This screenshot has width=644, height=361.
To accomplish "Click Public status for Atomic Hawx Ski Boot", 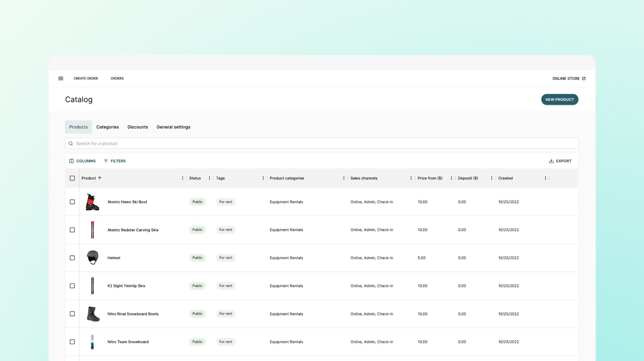I will (x=197, y=202).
